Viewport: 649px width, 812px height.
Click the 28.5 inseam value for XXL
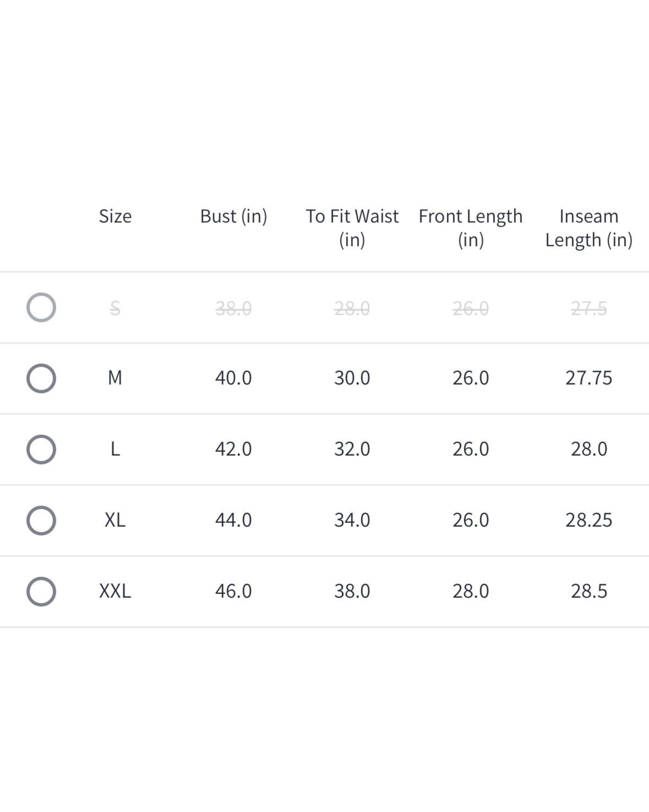pyautogui.click(x=589, y=591)
